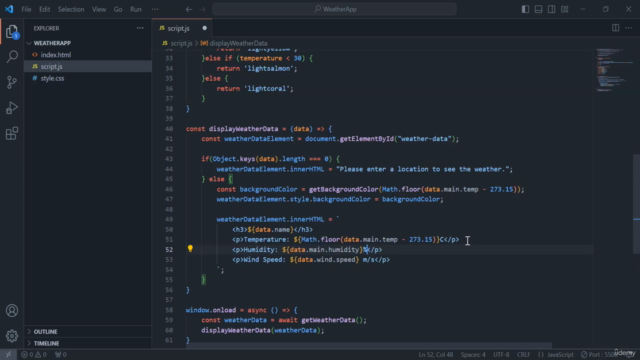This screenshot has width=640, height=360.
Task: Click the vertical editor scrollbar
Action: 637,204
